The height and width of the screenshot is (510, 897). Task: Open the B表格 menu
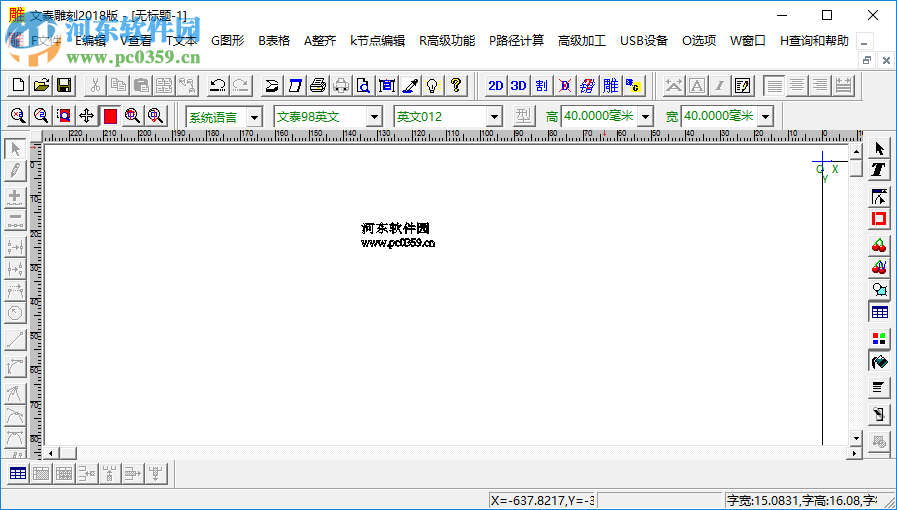pyautogui.click(x=274, y=41)
